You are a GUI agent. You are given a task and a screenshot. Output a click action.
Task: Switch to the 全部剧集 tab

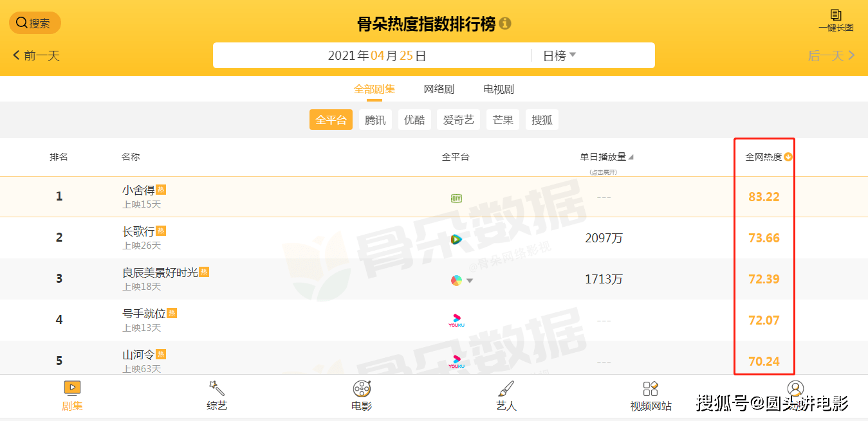(x=374, y=89)
